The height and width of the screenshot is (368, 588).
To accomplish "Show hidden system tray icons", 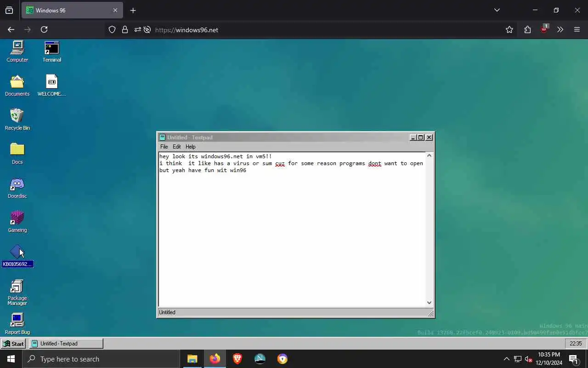I will click(x=507, y=359).
